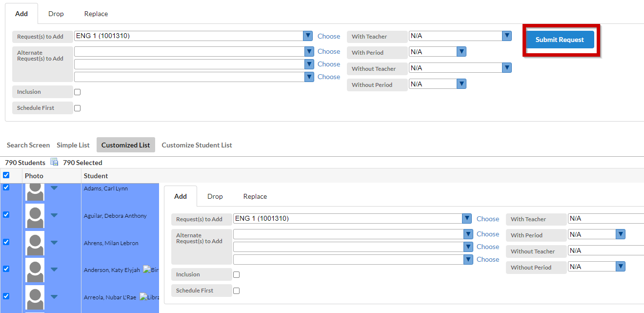The image size is (644, 313).
Task: Uncheck the row checkbox for Ahrens, Milan Lebron
Action: pos(6,242)
